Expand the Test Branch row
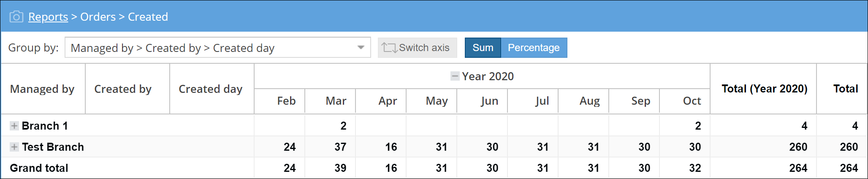 tap(14, 147)
